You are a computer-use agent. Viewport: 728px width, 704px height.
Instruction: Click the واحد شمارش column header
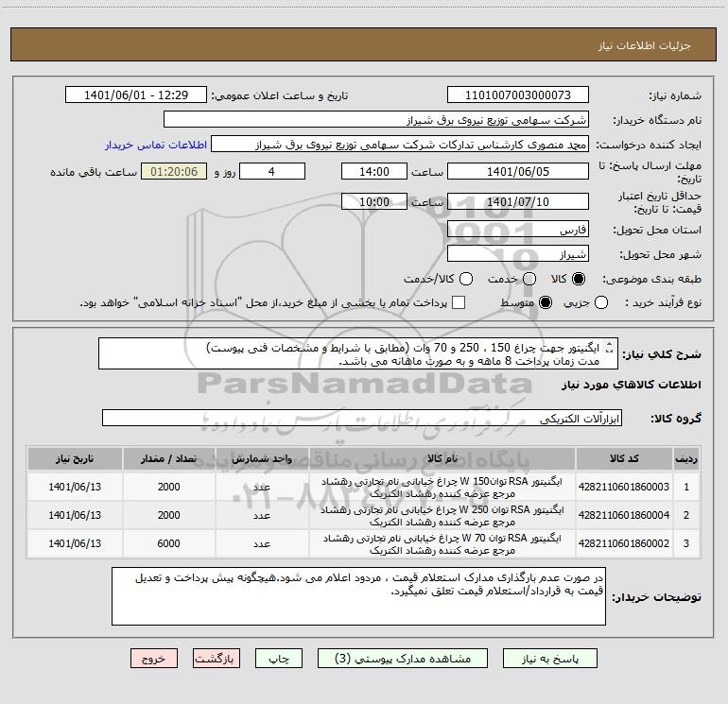(262, 459)
